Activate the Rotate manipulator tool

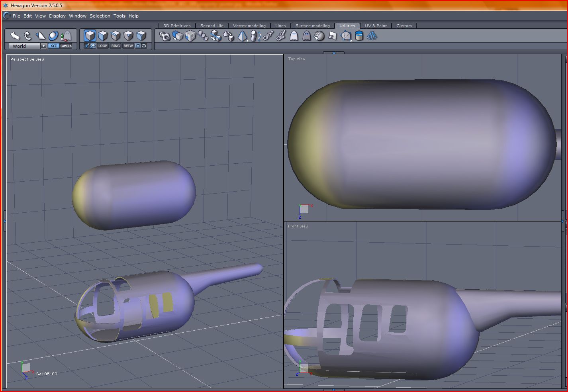(x=27, y=36)
